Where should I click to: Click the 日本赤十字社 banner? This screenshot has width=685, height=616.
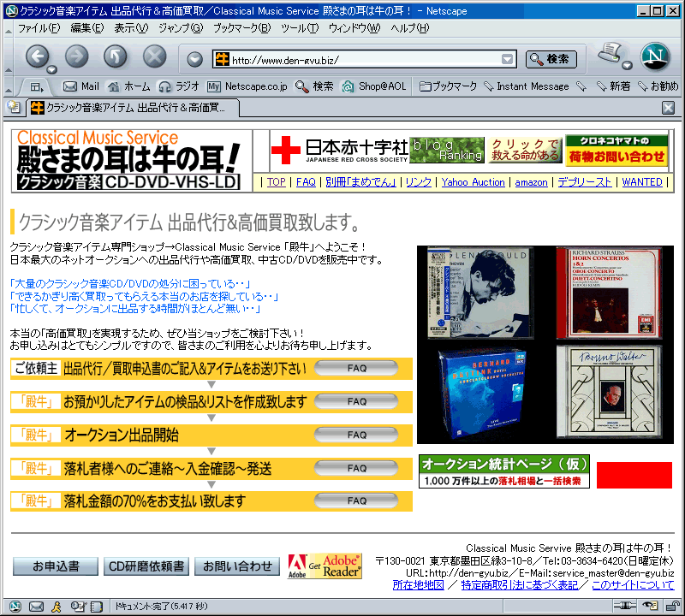tap(340, 151)
